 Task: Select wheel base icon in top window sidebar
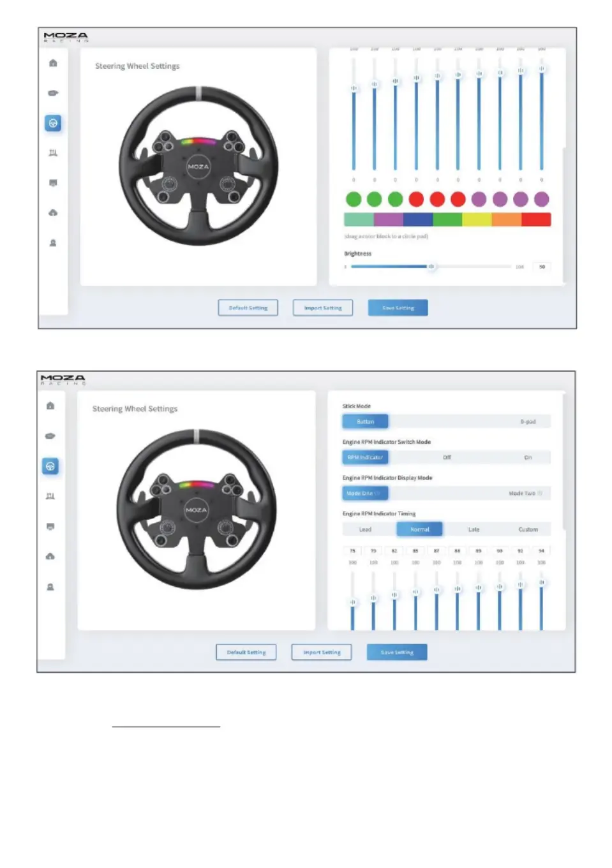point(53,93)
